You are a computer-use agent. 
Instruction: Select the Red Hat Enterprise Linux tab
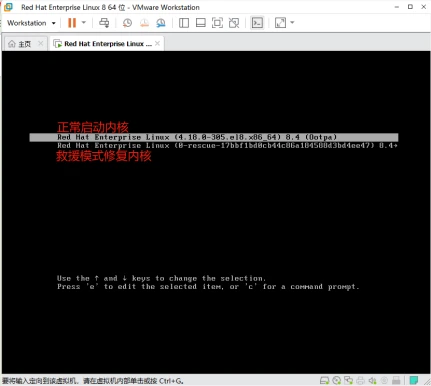[103, 44]
